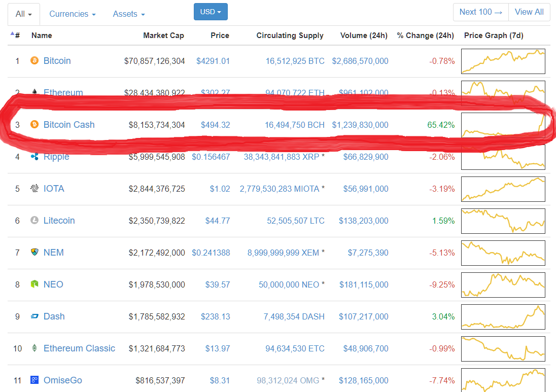556x392 pixels.
Task: Open the Bitcoin Cash coin page link
Action: pos(69,125)
